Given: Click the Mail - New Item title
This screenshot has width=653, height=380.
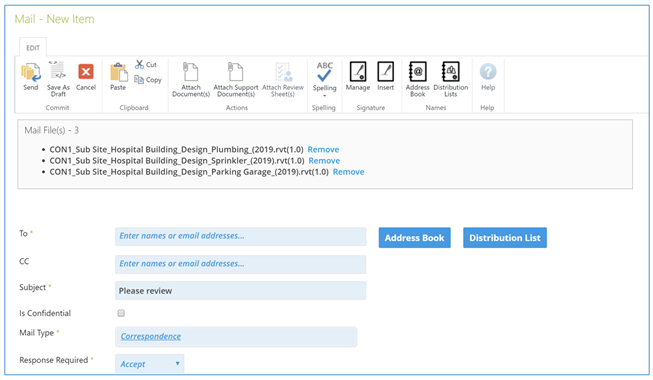Looking at the screenshot, I should click(x=55, y=19).
